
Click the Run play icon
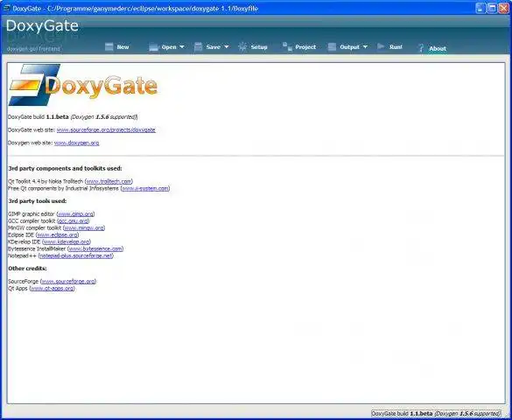click(381, 46)
